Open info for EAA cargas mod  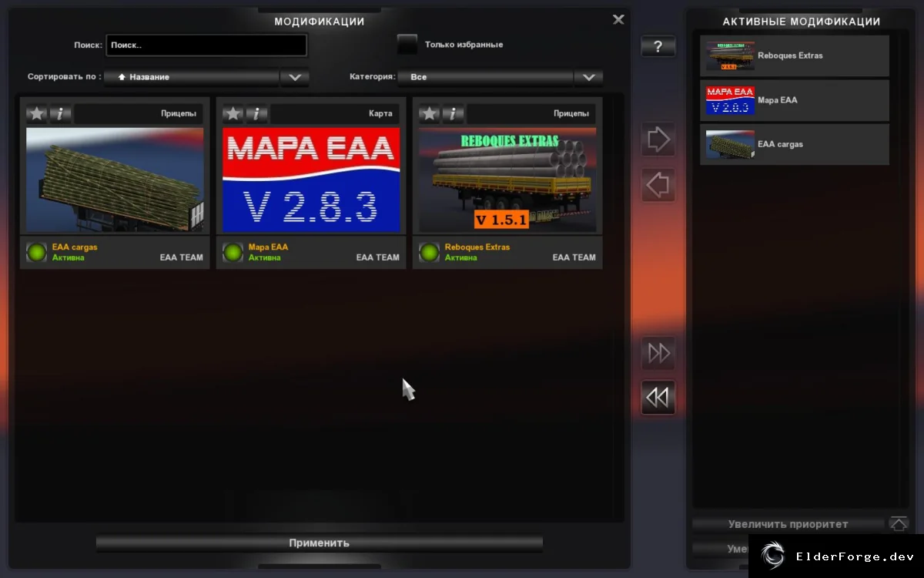click(60, 114)
